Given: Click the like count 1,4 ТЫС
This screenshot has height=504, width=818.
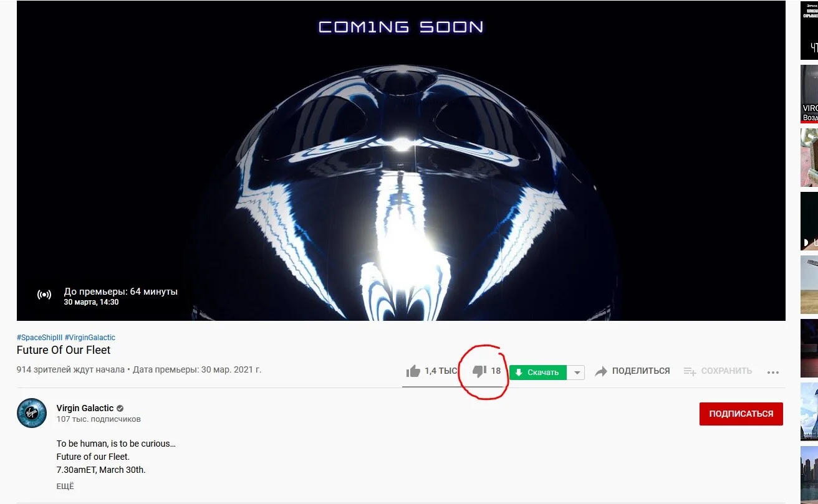Looking at the screenshot, I should pos(441,371).
